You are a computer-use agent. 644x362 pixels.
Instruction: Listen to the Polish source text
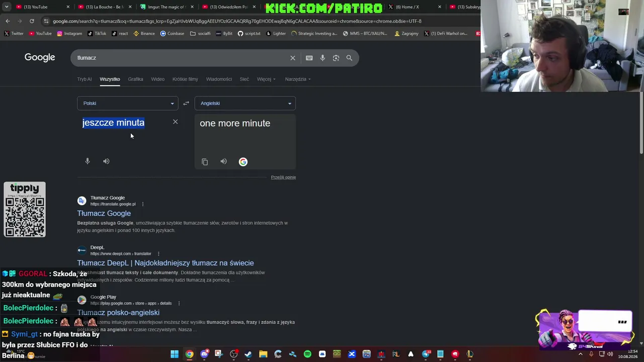point(106,161)
